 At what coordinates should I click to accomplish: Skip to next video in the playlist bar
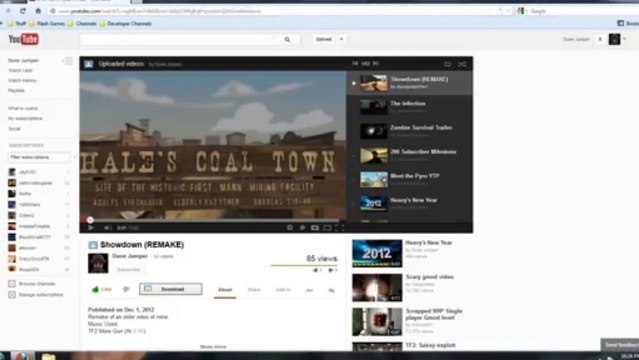pyautogui.click(x=376, y=64)
